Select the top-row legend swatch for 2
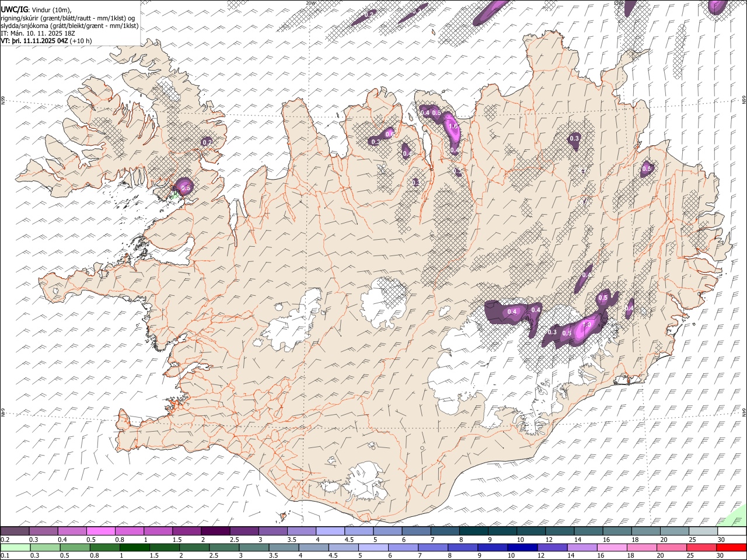Screen dimensions: 747x560 pos(215,531)
